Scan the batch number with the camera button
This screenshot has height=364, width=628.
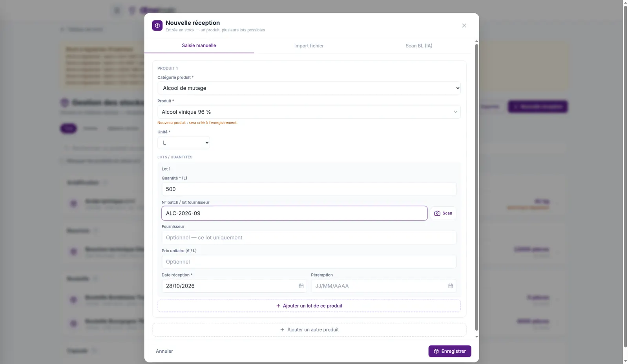(443, 213)
